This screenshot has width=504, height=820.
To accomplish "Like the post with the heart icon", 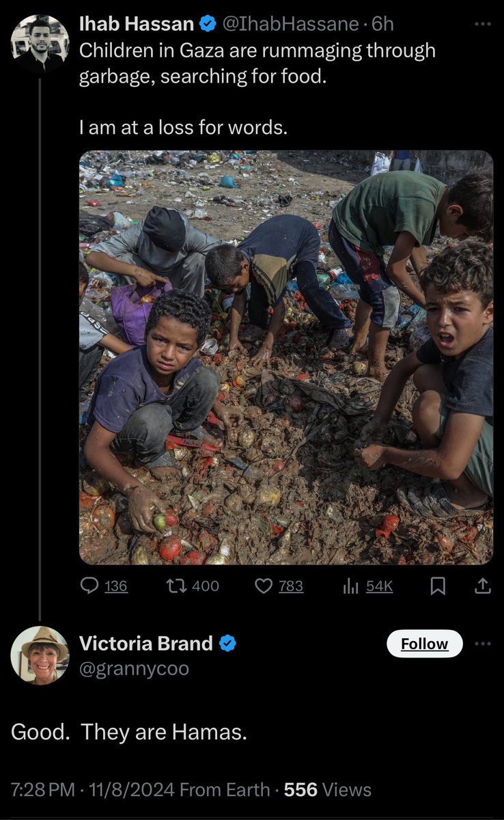I will [x=264, y=586].
